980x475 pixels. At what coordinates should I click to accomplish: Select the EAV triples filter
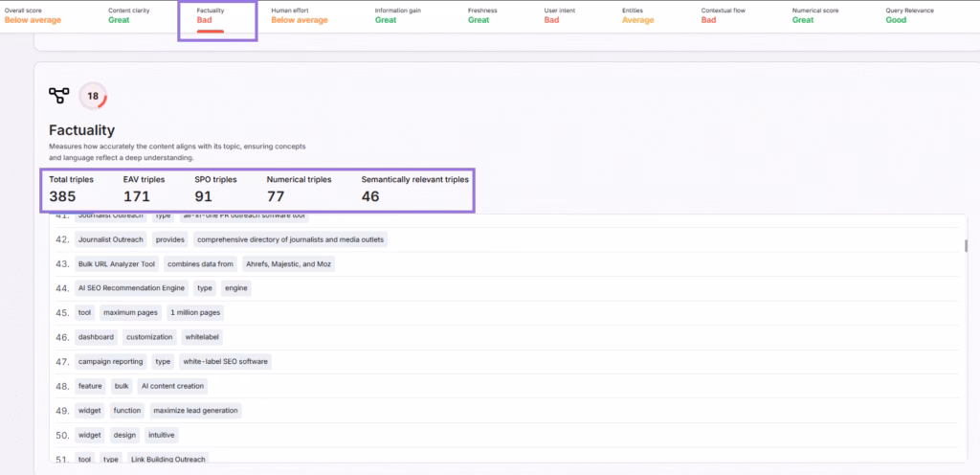[x=144, y=190]
